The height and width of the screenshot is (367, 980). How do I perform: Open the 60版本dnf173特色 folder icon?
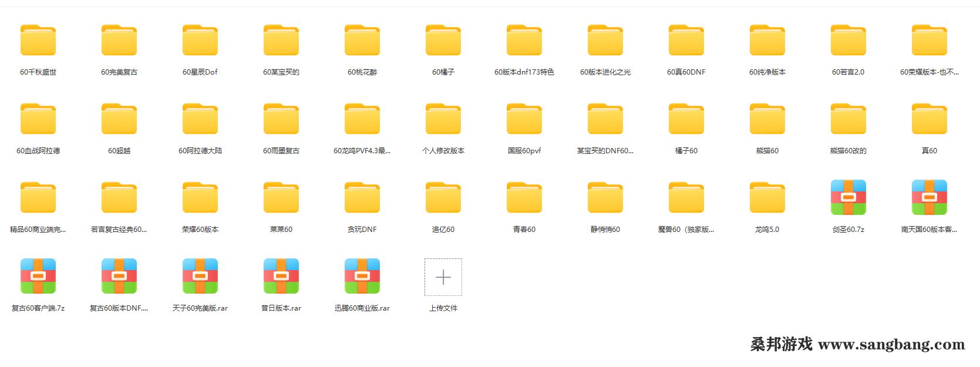(x=524, y=40)
